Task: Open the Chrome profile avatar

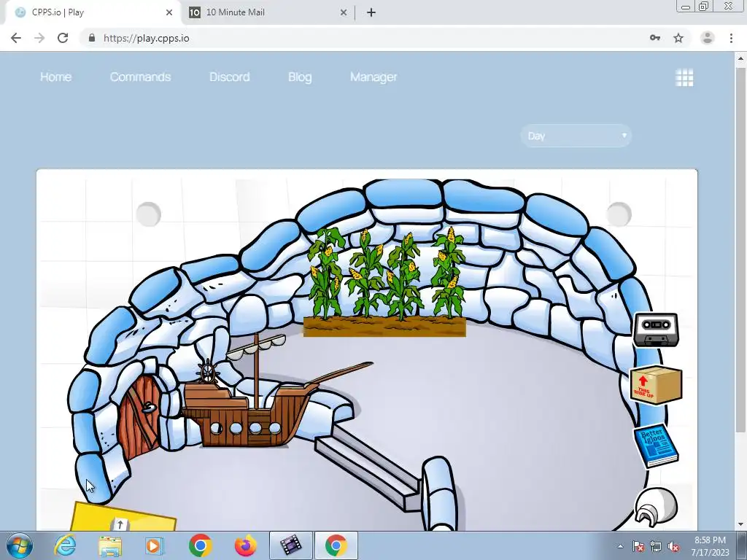Action: pyautogui.click(x=708, y=38)
